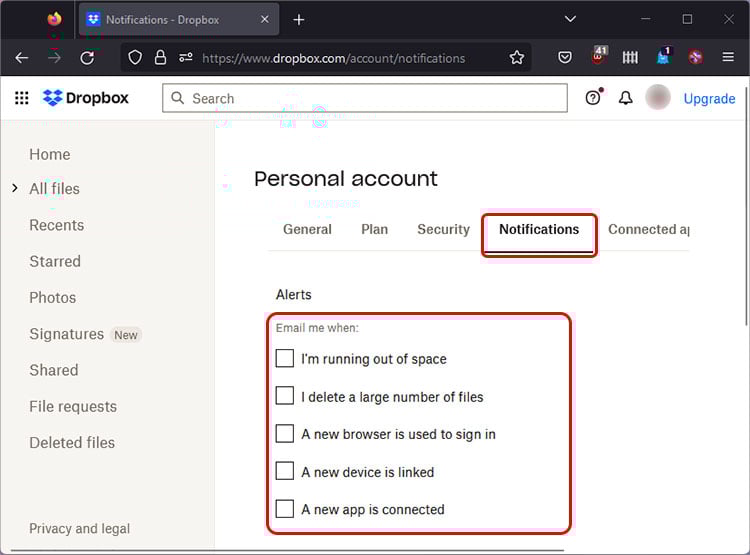Open the Security tab

point(443,229)
